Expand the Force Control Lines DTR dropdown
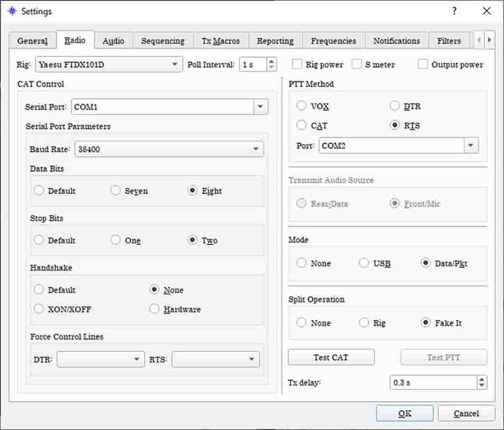The width and height of the screenshot is (504, 430). point(100,359)
